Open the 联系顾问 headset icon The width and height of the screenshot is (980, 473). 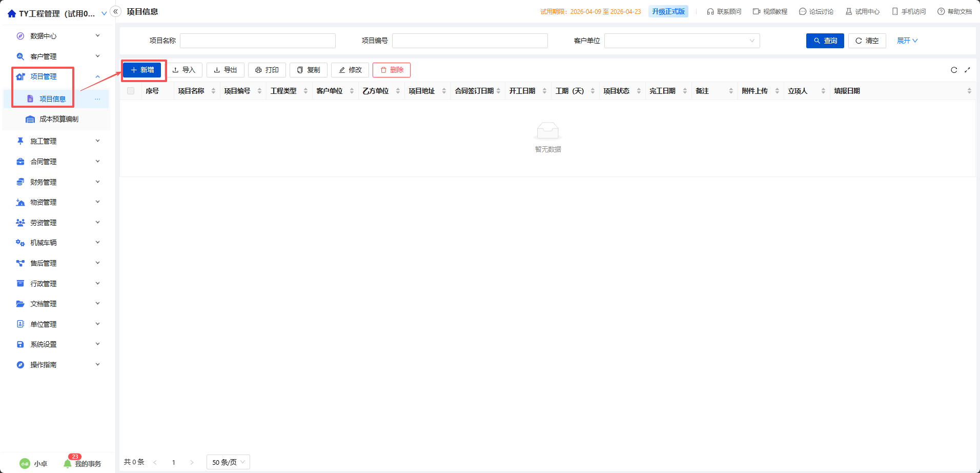coord(710,11)
